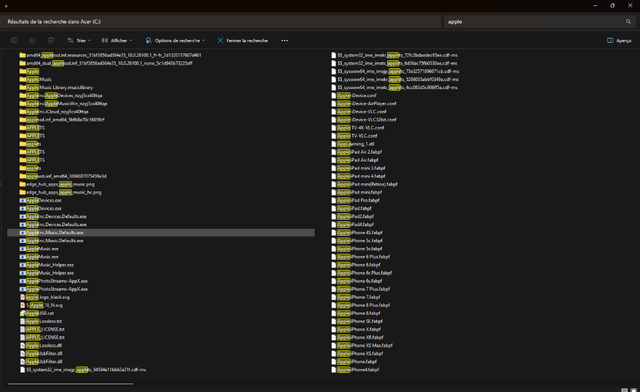Select Apple iPhone 8.fabpf file
The height and width of the screenshot is (392, 640).
pos(356,313)
